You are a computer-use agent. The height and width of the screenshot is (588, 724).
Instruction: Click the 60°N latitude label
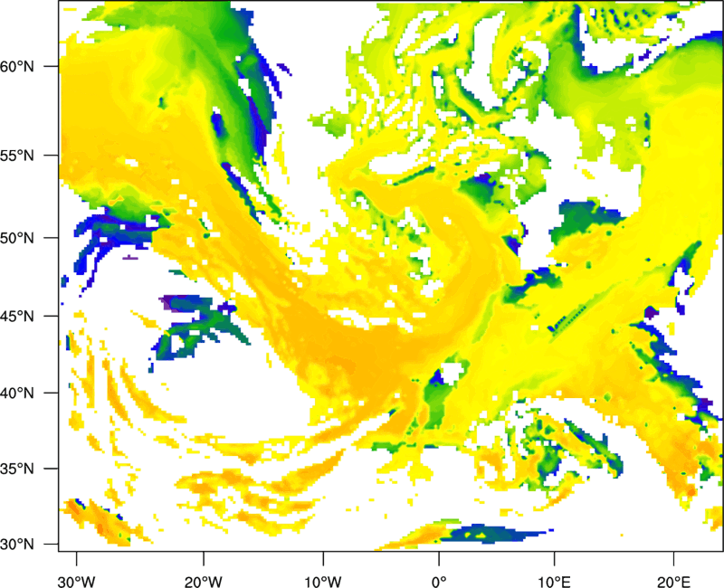[18, 67]
